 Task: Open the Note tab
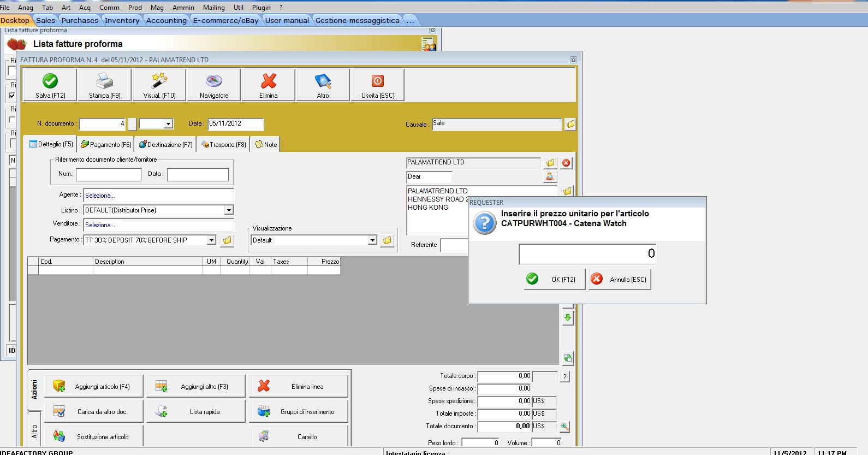click(266, 145)
